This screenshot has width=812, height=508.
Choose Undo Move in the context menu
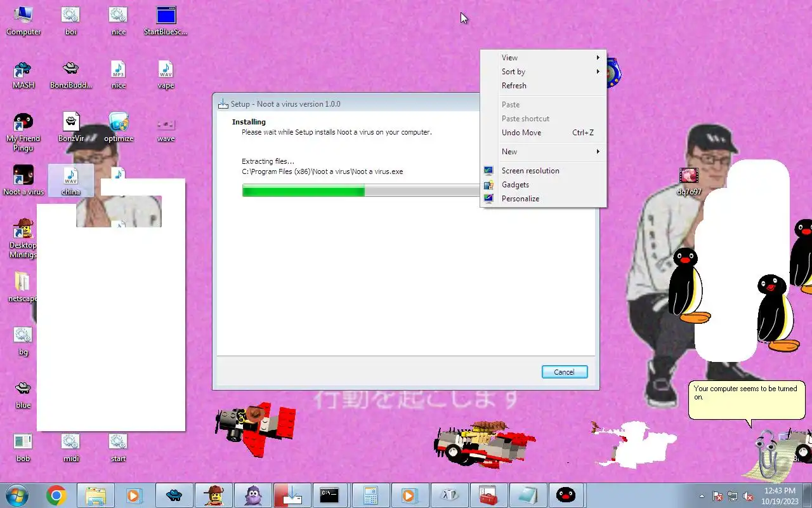click(543, 133)
